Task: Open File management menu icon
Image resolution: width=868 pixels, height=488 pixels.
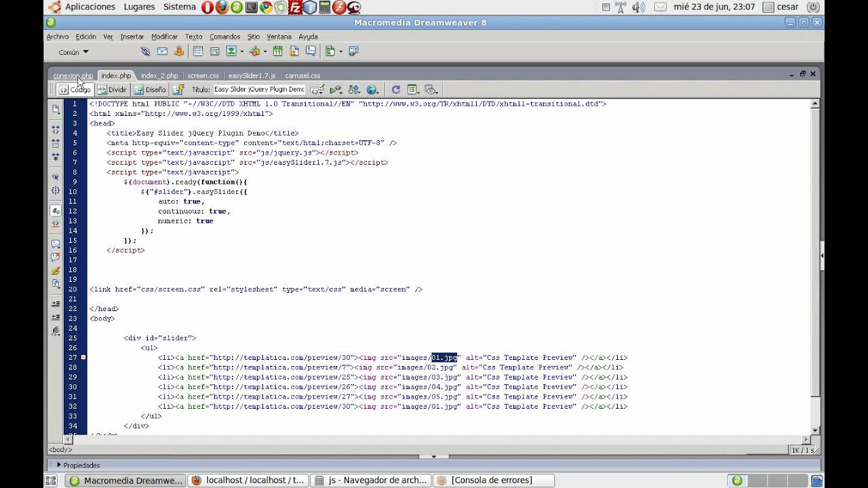Action: [x=354, y=89]
